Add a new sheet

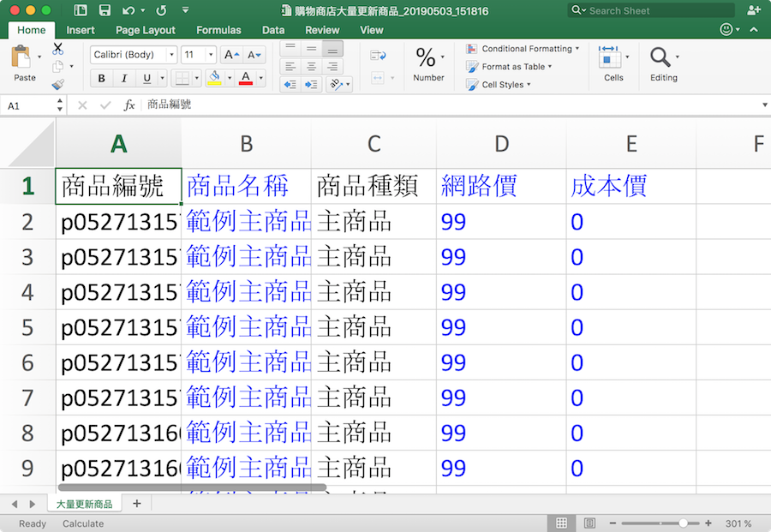137,504
